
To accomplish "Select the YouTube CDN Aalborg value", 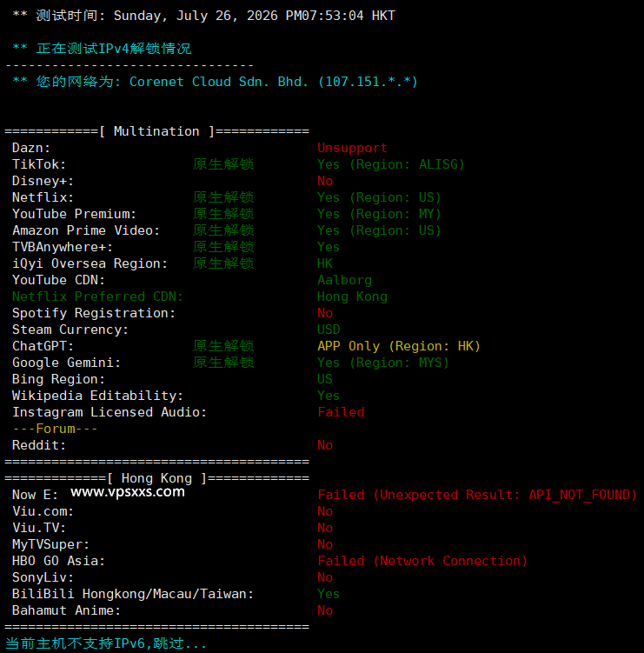I will click(x=344, y=280).
